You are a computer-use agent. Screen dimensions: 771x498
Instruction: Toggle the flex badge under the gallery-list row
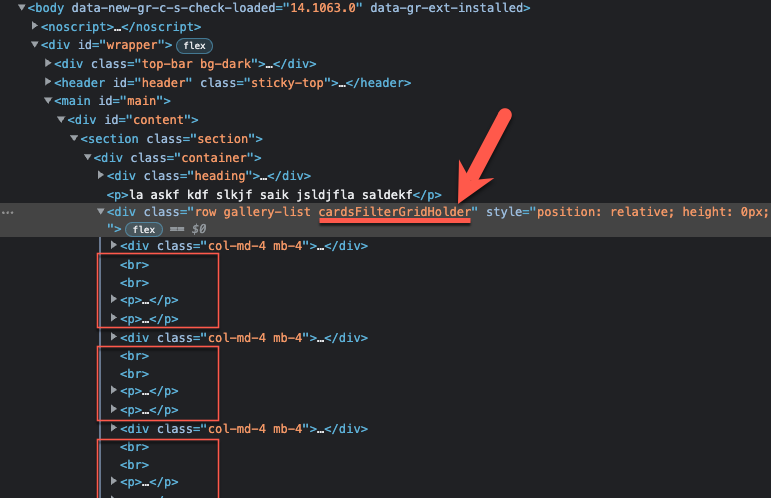pyautogui.click(x=145, y=229)
